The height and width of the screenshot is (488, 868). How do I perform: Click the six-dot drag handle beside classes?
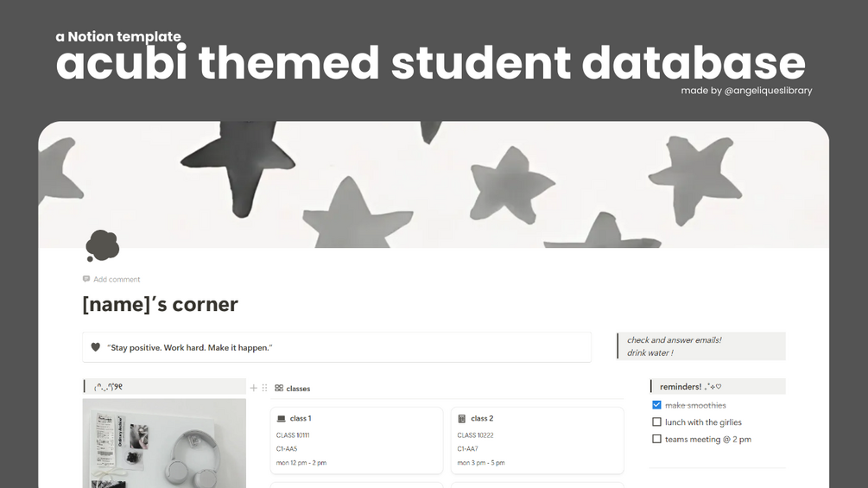point(264,388)
